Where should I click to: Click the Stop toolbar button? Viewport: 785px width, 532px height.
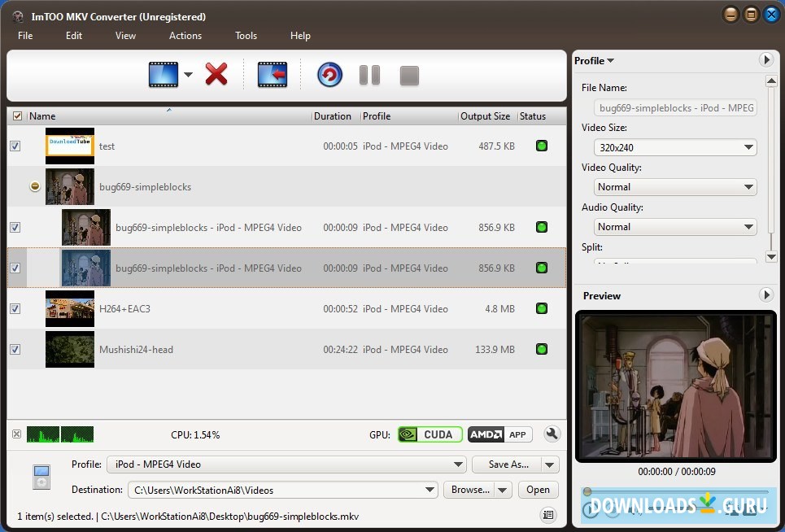coord(409,76)
